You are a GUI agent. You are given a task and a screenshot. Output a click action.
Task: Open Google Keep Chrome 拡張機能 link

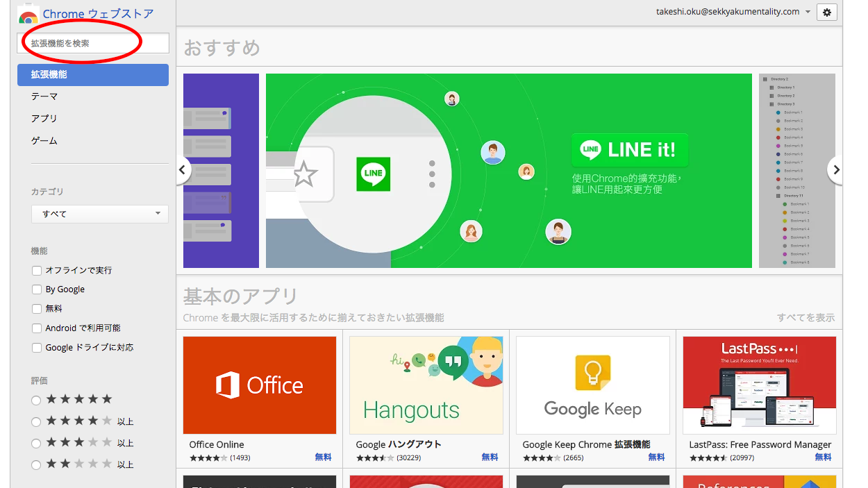click(x=587, y=445)
